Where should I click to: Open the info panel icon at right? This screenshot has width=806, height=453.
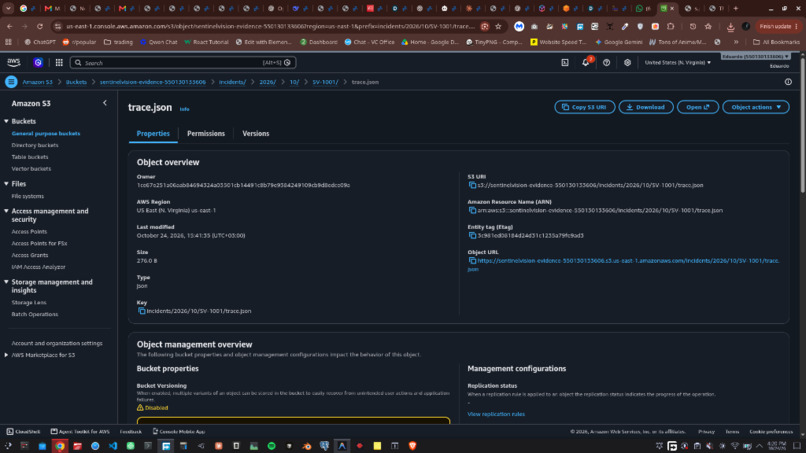[788, 82]
